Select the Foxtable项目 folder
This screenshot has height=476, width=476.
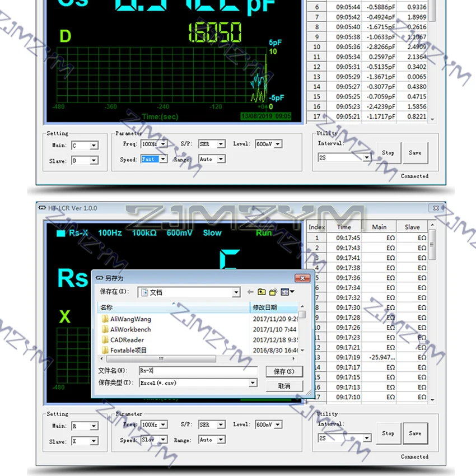pyautogui.click(x=128, y=350)
